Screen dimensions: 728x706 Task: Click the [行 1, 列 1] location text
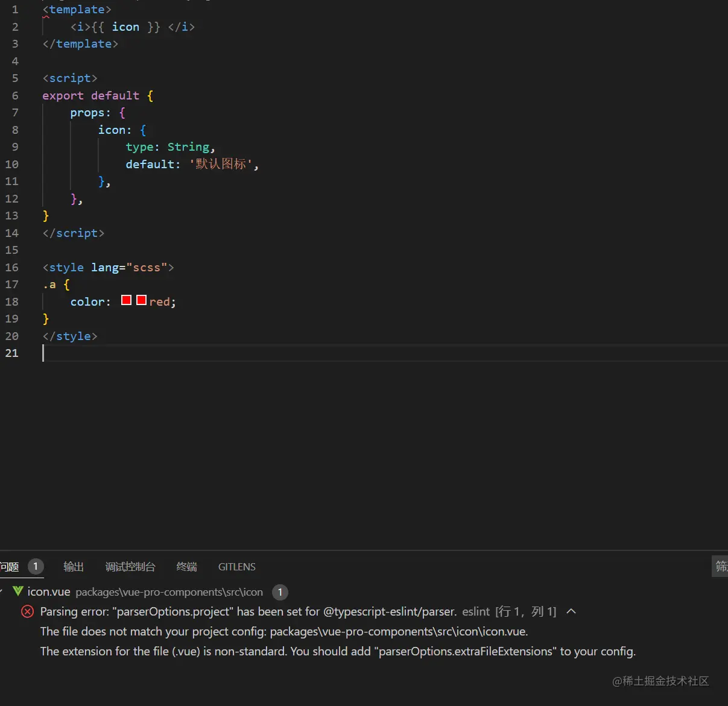point(526,611)
